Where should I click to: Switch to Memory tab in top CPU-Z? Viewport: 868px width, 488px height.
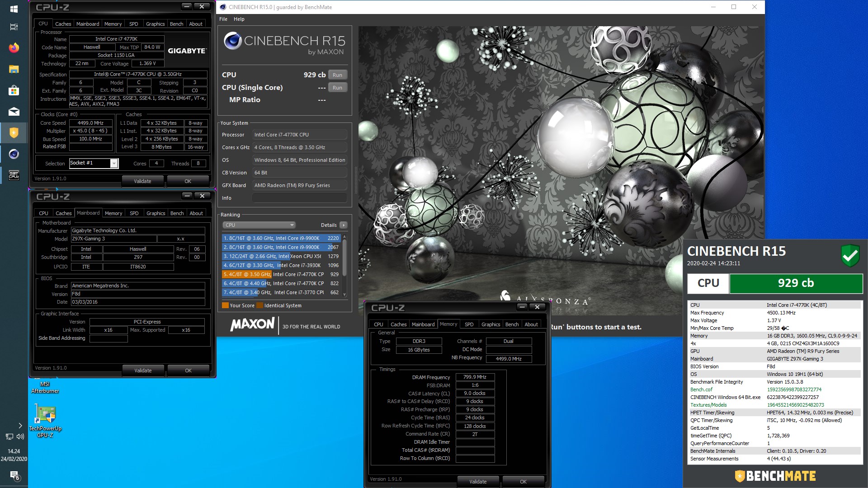[113, 24]
